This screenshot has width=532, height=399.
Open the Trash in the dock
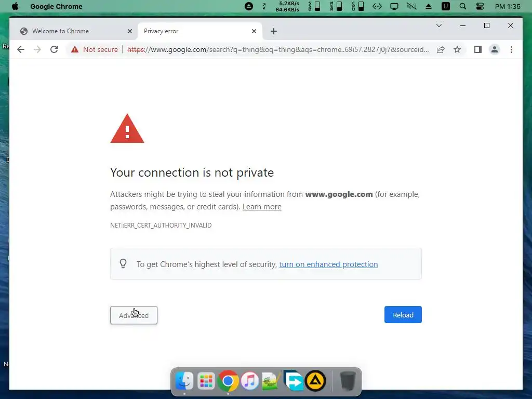348,381
